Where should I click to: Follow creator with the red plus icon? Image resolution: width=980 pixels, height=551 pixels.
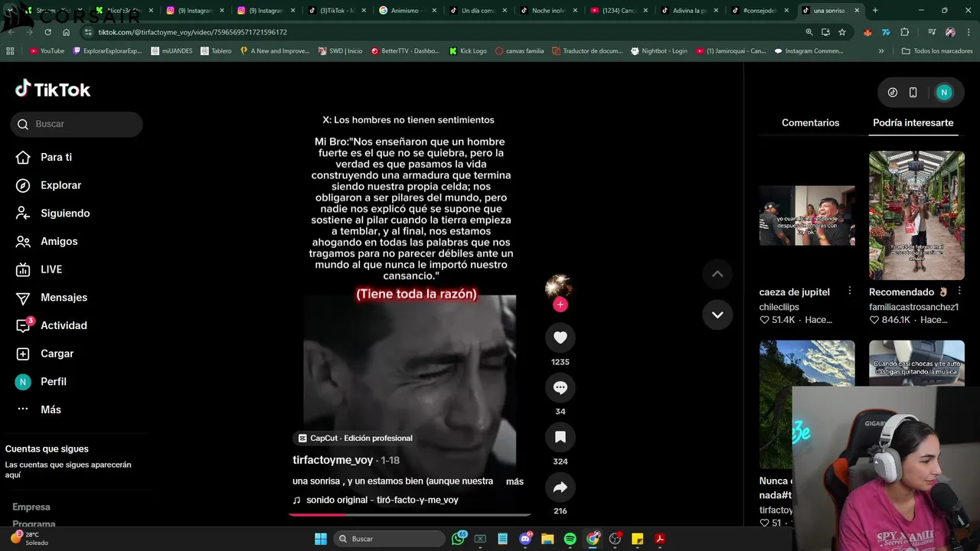coord(560,305)
